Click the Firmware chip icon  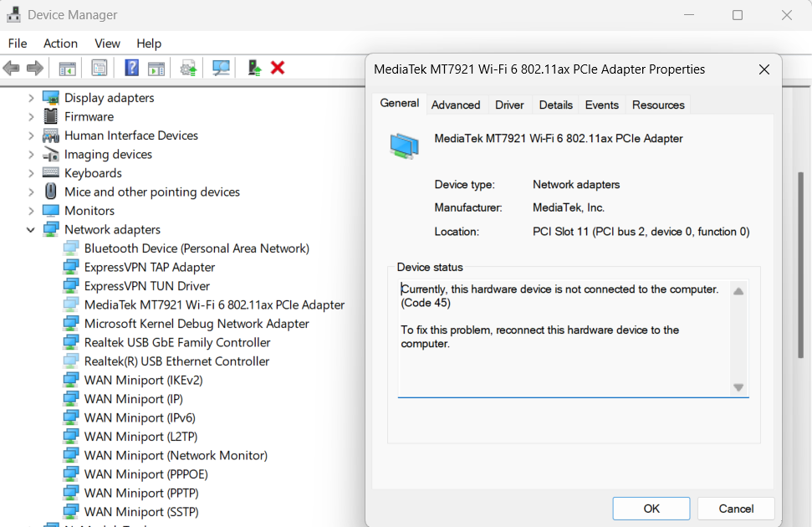(51, 116)
